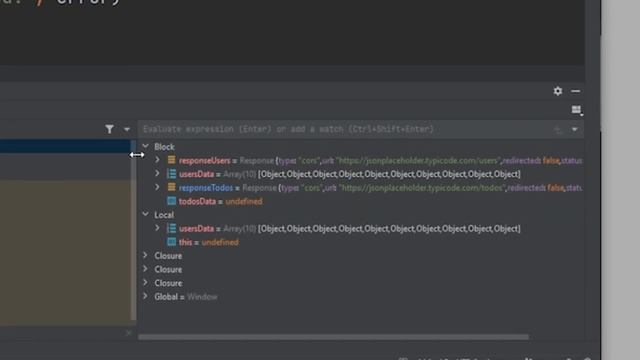The width and height of the screenshot is (640, 360).
Task: Click the frames list vertical scrollbar
Action: coord(133,231)
